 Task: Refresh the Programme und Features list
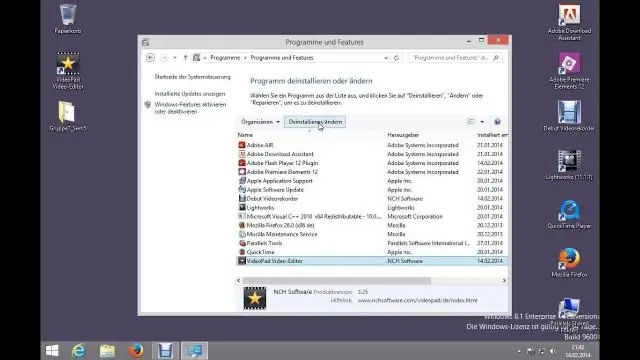[x=396, y=58]
